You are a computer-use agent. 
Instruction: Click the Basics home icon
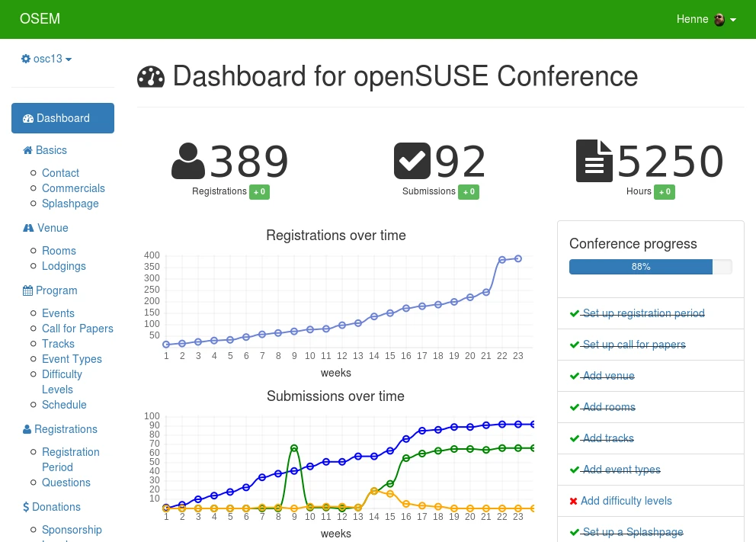[27, 150]
